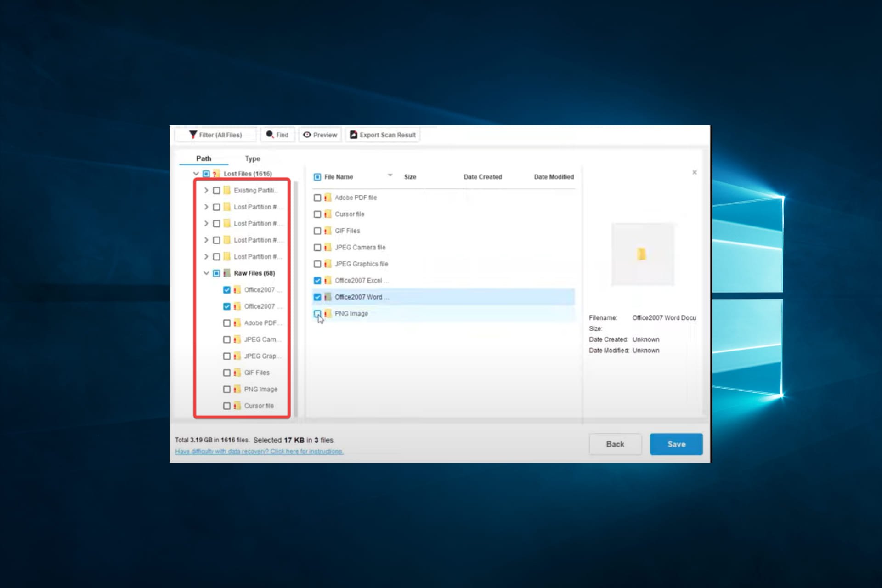Click the Filter funnel icon
Image resolution: width=882 pixels, height=588 pixels.
pyautogui.click(x=193, y=135)
